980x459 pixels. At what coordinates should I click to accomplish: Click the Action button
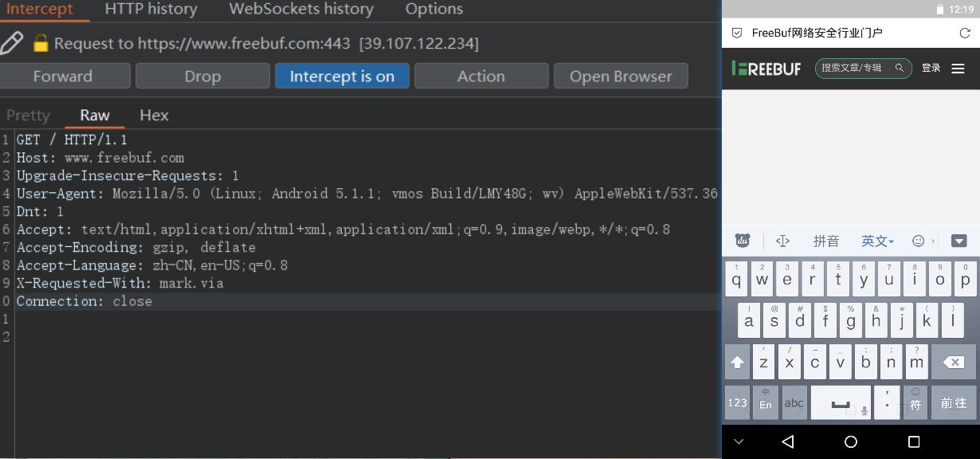click(481, 76)
